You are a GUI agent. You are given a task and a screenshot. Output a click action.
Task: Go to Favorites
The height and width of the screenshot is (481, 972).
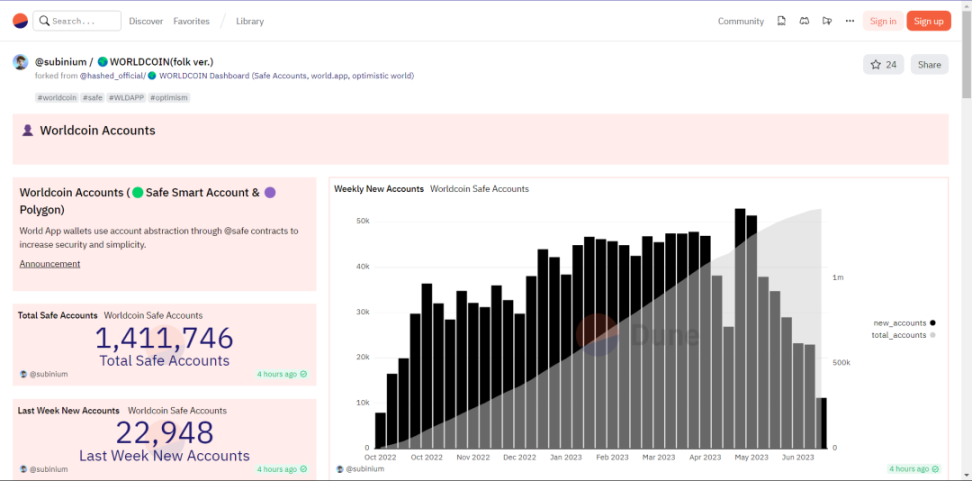pos(191,21)
